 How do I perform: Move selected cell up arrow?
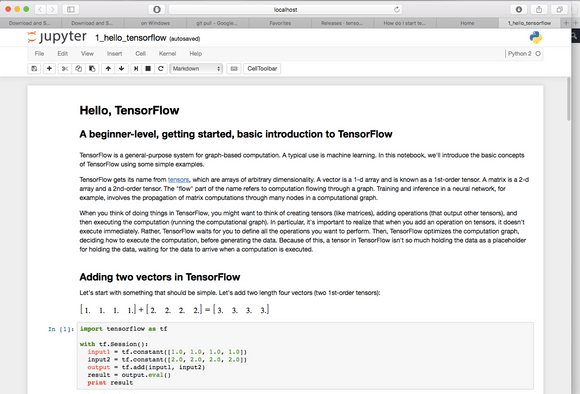(108, 68)
